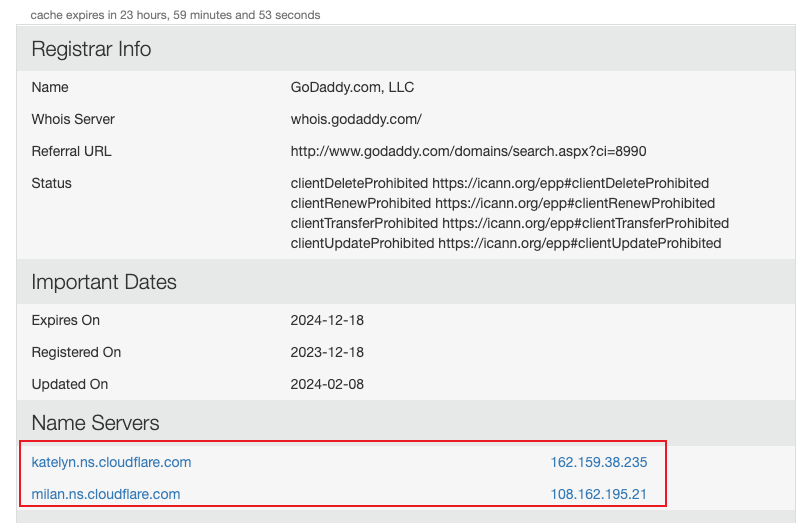Click the Status field label
Screen dimensions: 811x523
pos(51,183)
